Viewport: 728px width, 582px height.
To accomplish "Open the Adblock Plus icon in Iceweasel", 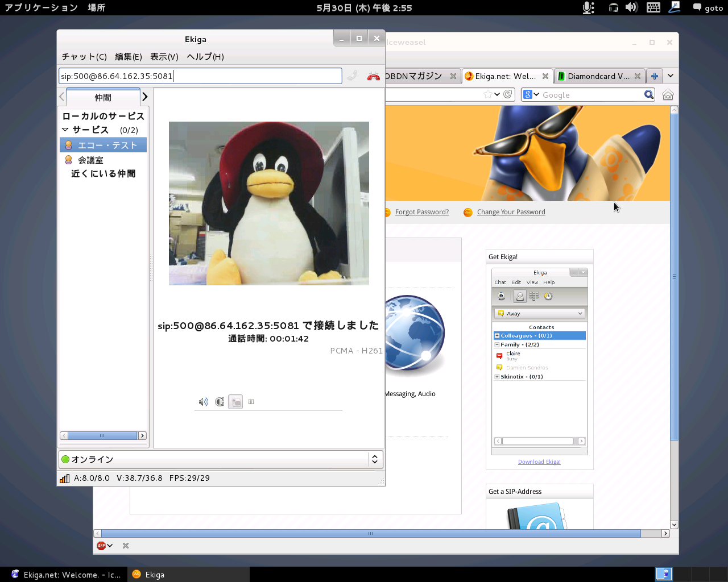I will pos(101,545).
